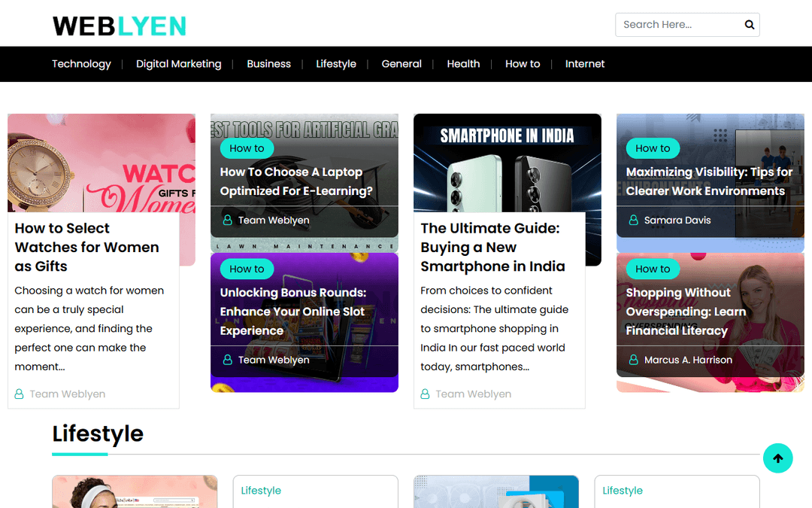Click third Lifestyle card thumbnail with device
Screen dimensions: 812x508
click(496, 492)
